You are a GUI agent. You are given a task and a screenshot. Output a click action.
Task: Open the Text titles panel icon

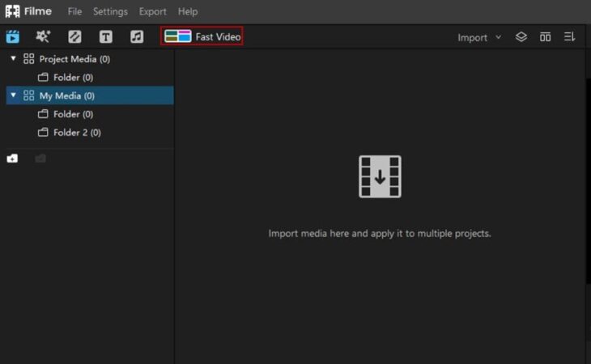click(x=105, y=36)
